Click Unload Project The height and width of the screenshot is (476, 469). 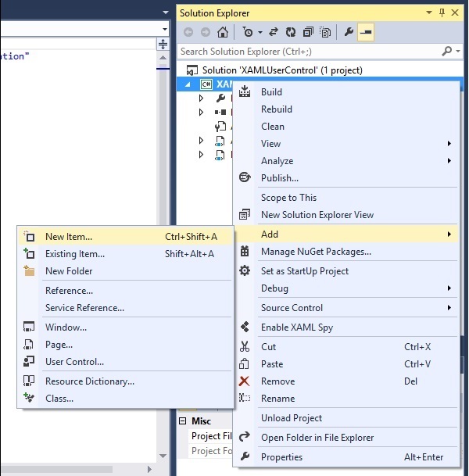(x=345, y=418)
